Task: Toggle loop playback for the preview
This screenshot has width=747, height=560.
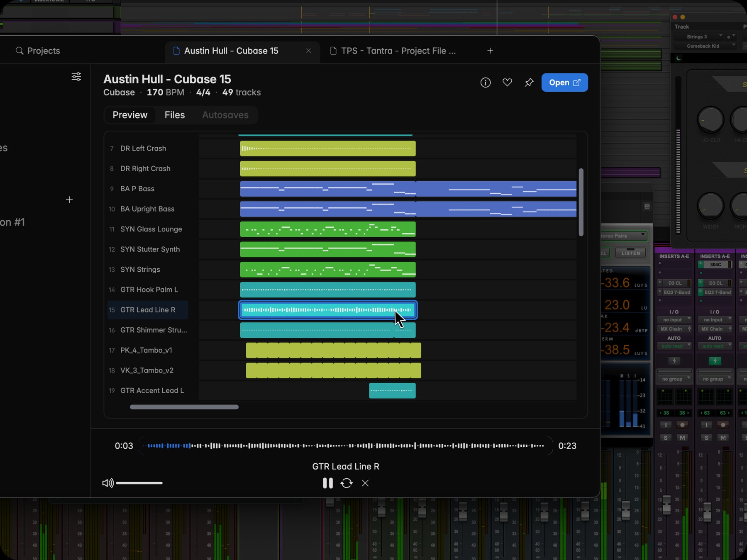Action: 347,483
